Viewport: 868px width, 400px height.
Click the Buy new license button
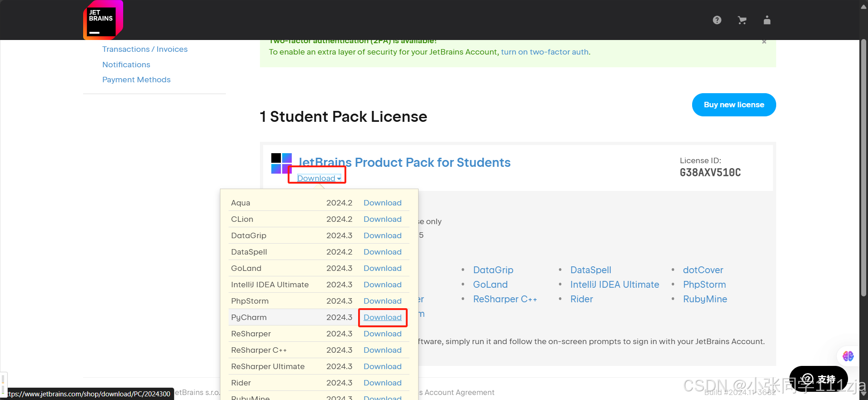pos(734,105)
